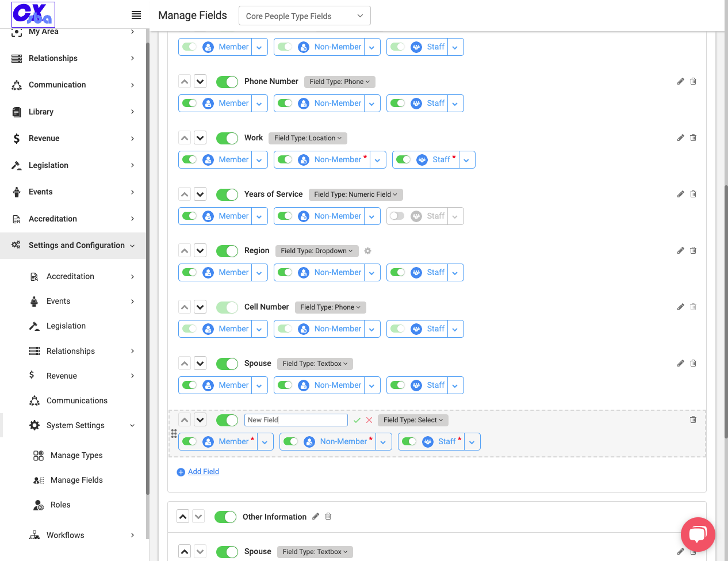Expand Staff options arrow for New Field
Image resolution: width=728 pixels, height=561 pixels.
pos(472,442)
